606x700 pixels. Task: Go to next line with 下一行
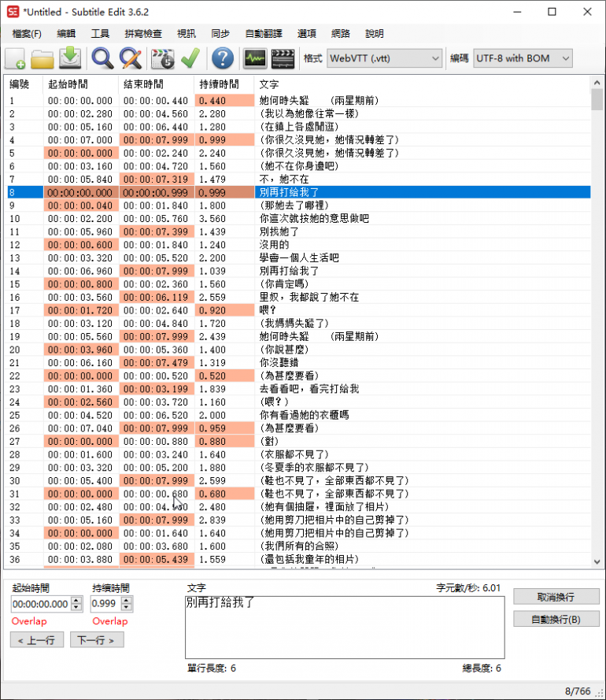(97, 640)
